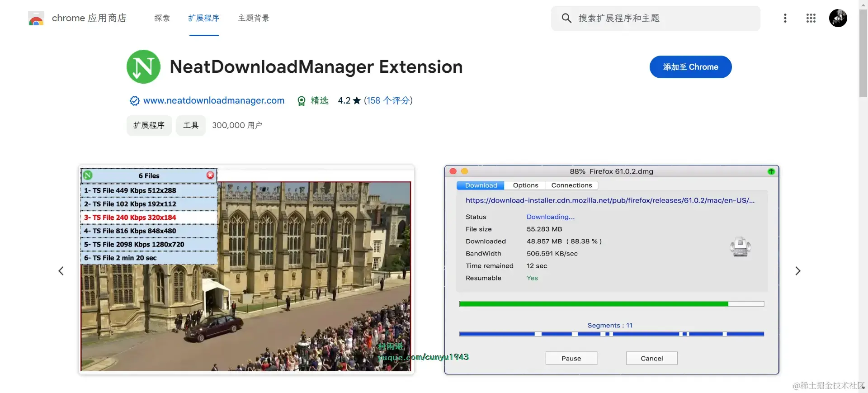Switch to the 扩展程序 tab
The width and height of the screenshot is (868, 393).
tap(204, 18)
